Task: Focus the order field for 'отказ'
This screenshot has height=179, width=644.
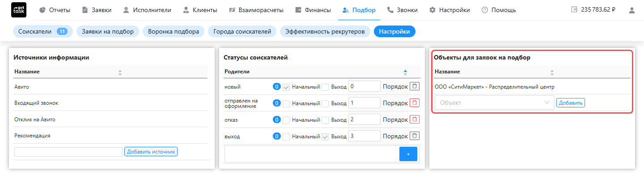Action: 364,119
